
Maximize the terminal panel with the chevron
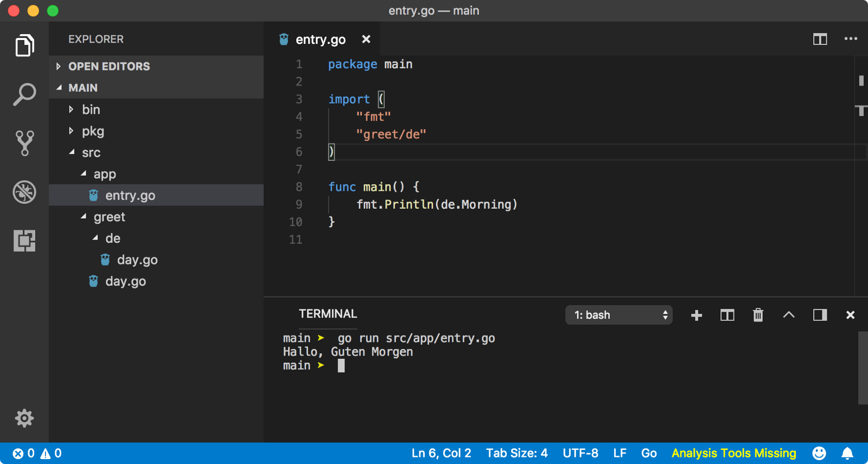(789, 314)
